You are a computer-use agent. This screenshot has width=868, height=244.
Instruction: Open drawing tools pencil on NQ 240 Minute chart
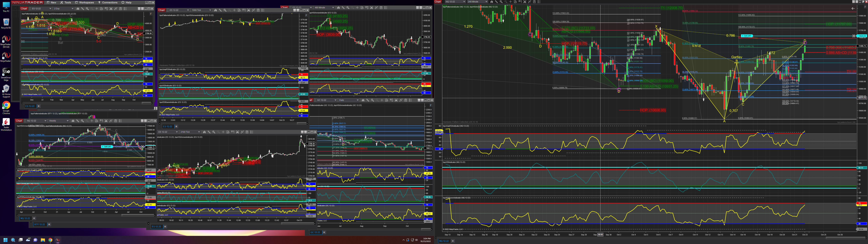click(x=496, y=2)
